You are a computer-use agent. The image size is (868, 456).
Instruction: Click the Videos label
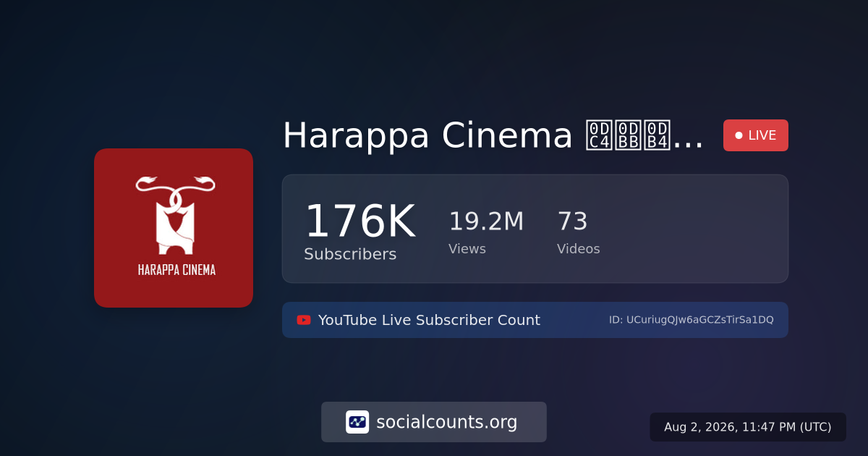coord(579,249)
